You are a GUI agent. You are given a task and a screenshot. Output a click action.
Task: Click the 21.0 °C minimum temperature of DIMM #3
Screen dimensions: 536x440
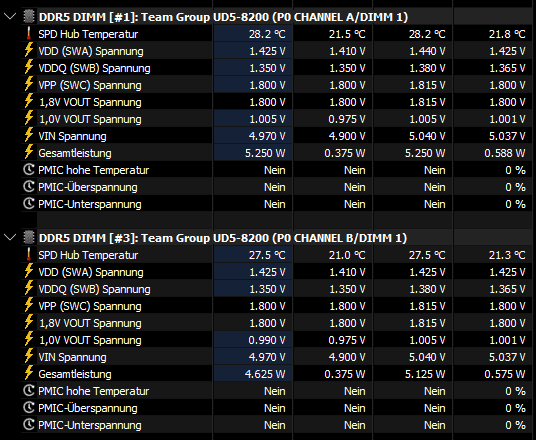click(347, 255)
